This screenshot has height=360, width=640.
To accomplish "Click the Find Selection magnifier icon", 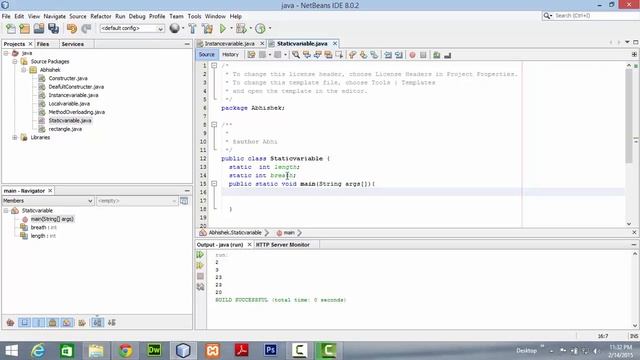I will (x=296, y=55).
